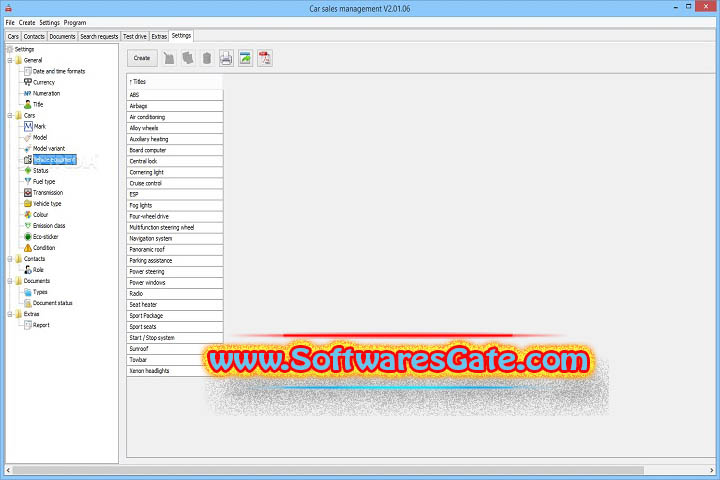Collapse the General tree node
The height and width of the screenshot is (480, 720).
10,60
